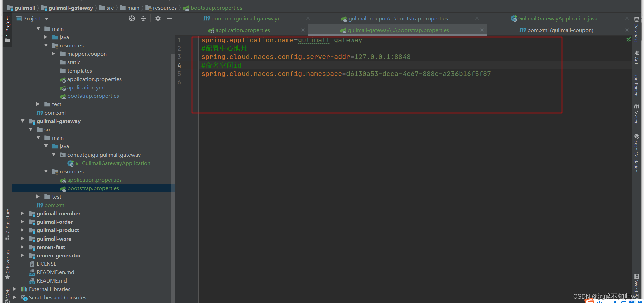Image resolution: width=644 pixels, height=303 pixels.
Task: Open Project panel settings gear
Action: [x=158, y=18]
